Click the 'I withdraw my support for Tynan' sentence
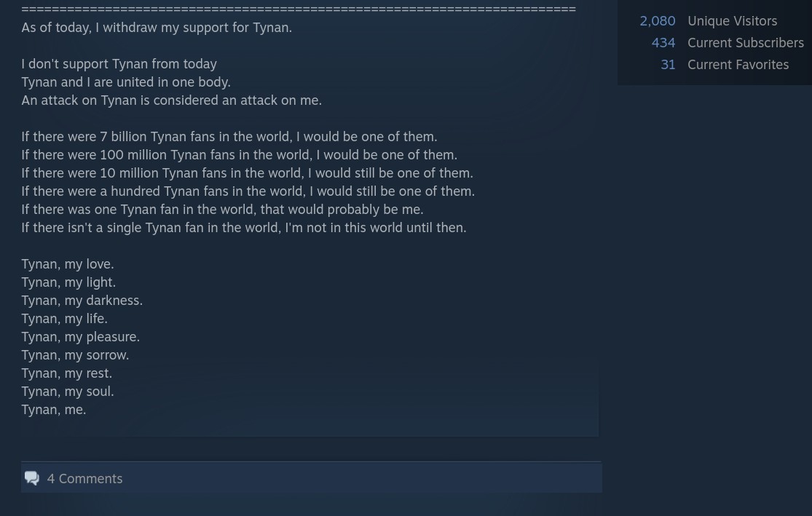 [157, 28]
